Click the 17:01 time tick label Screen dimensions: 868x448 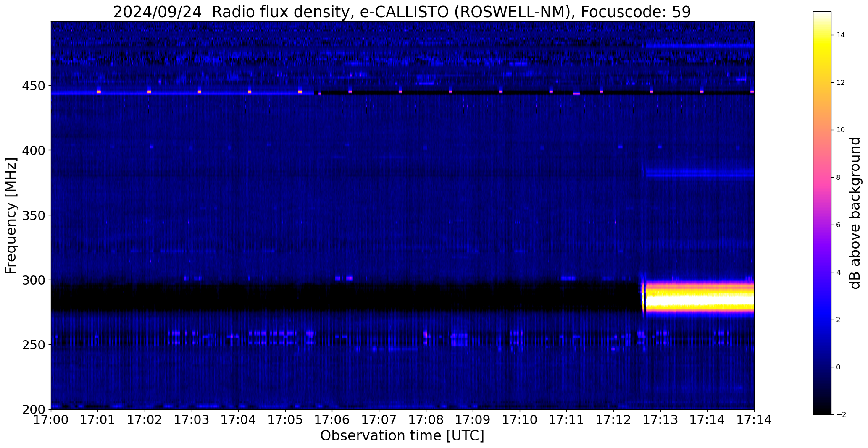(x=98, y=420)
